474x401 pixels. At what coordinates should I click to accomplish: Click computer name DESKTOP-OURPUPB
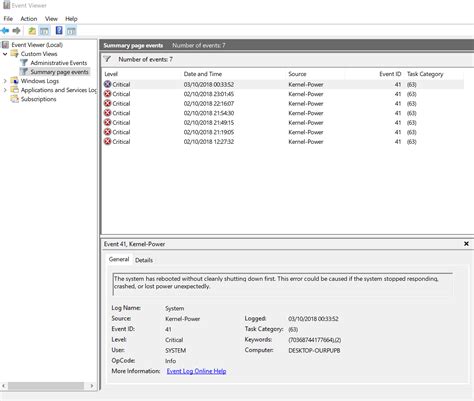(x=314, y=350)
